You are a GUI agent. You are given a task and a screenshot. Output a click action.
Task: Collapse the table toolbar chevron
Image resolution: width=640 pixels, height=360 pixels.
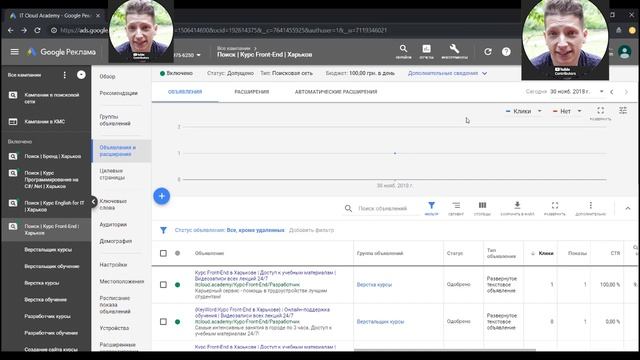[x=628, y=208]
